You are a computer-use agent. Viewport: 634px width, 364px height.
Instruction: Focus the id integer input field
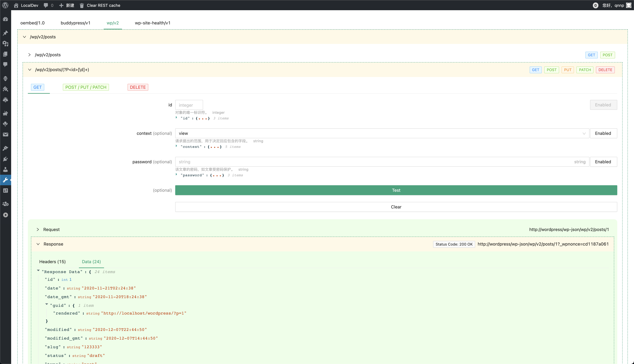(x=189, y=105)
